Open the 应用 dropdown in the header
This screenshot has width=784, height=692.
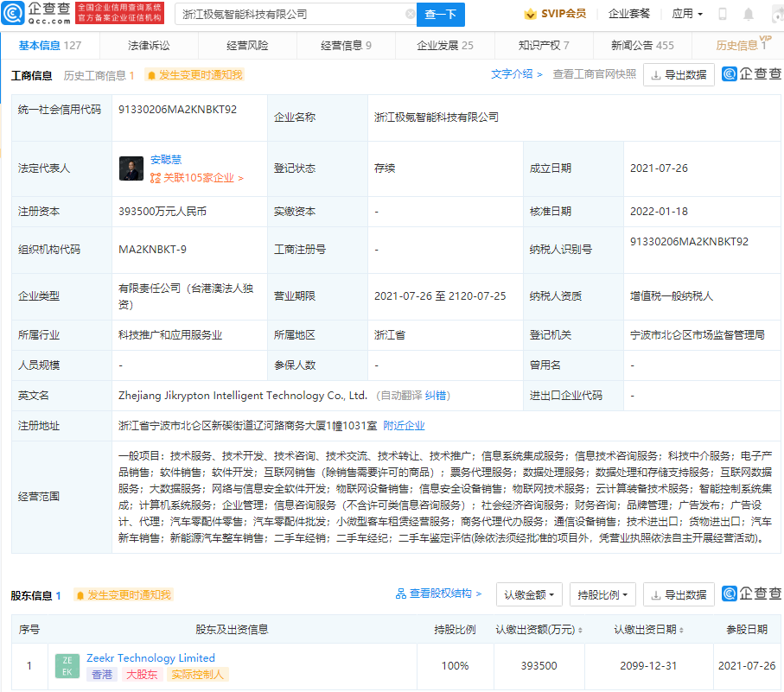(x=687, y=14)
